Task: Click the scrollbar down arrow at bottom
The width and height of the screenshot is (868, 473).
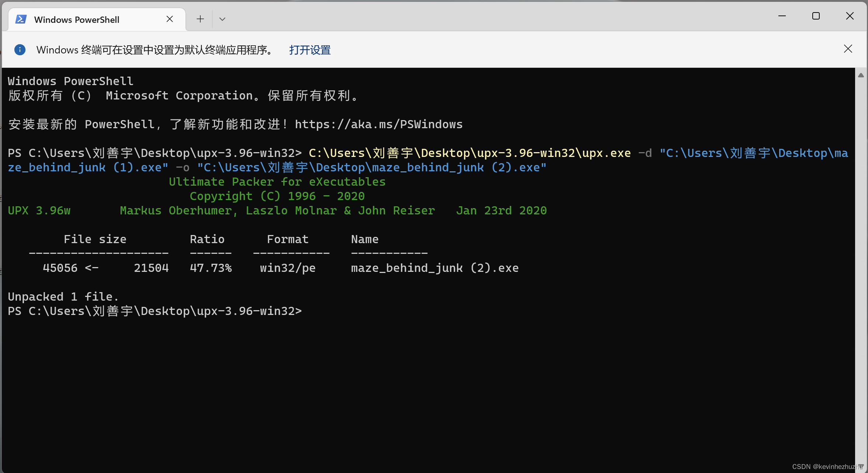Action: (861, 466)
